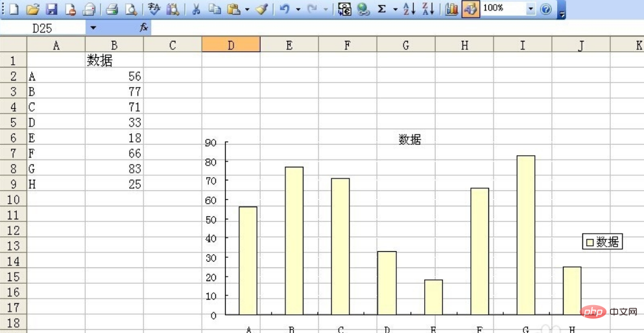Sort ascending A to Z
The width and height of the screenshot is (644, 333).
409,8
